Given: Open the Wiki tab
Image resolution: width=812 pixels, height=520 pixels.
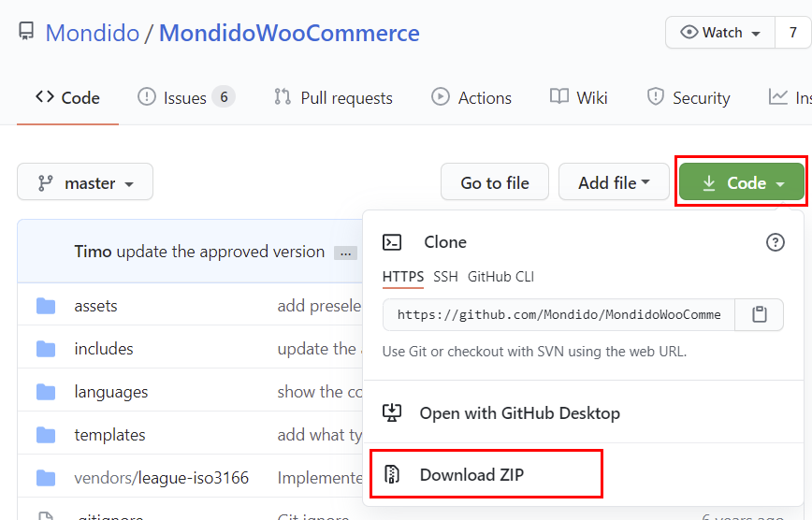Looking at the screenshot, I should [578, 98].
